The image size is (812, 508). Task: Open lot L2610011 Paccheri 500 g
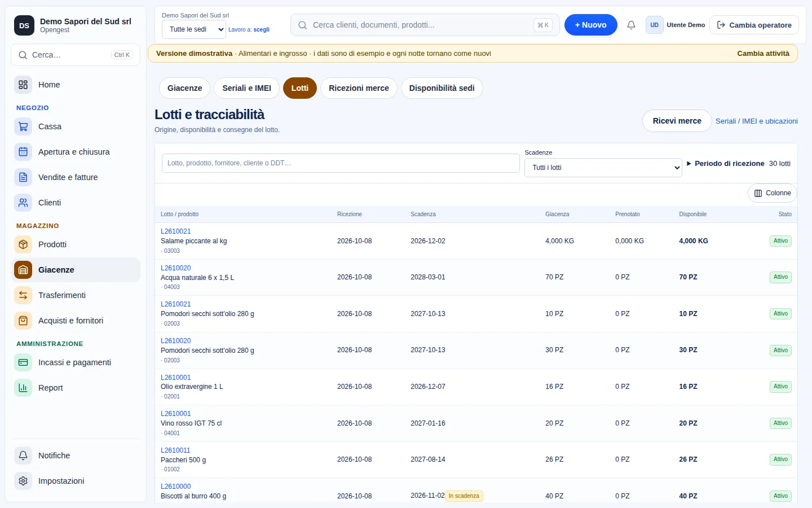click(175, 450)
